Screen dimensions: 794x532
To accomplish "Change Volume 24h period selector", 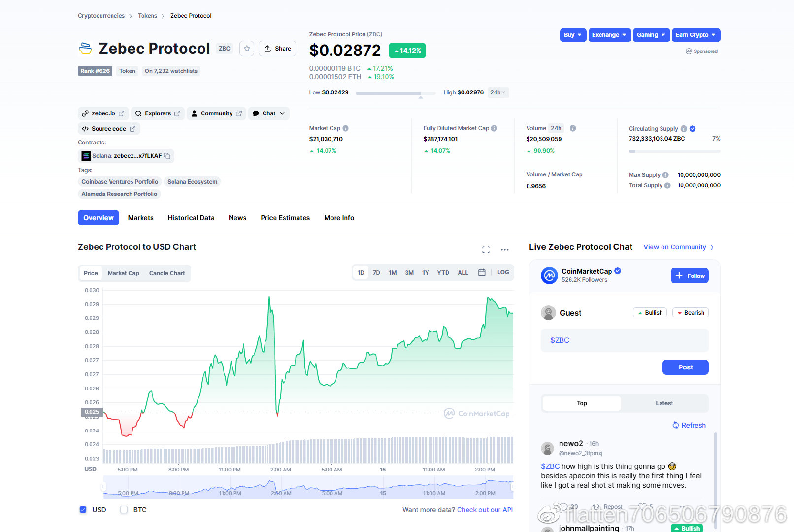I will coord(556,128).
